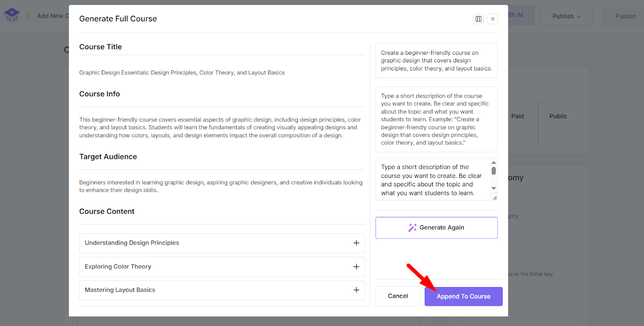
Task: Close the Generate Full Course dialog
Action: click(493, 19)
